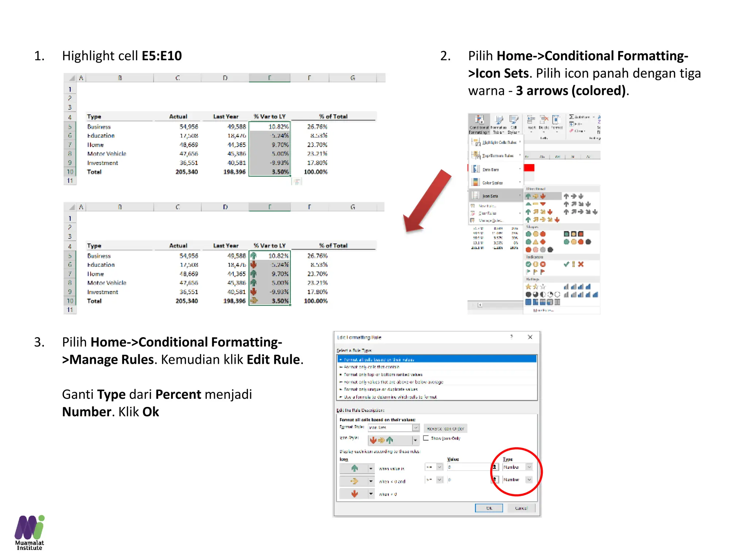Click the red cell swatch beside Data Bars
This screenshot has width=747, height=560.
coord(529,168)
